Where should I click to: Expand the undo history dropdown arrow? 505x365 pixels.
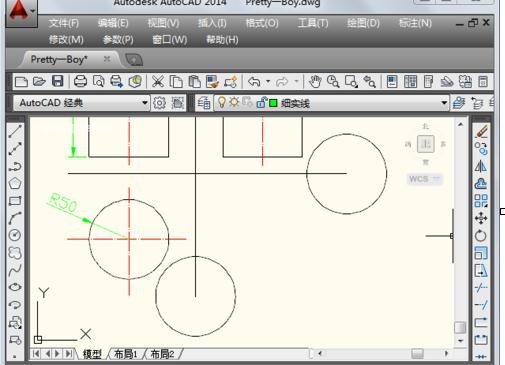(268, 81)
